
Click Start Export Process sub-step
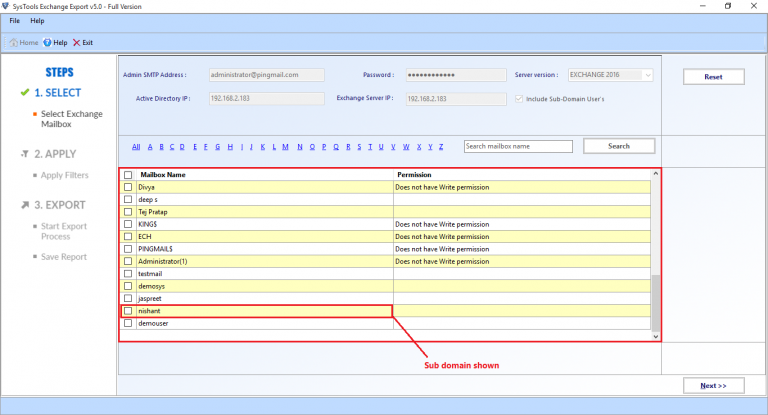[x=64, y=231]
